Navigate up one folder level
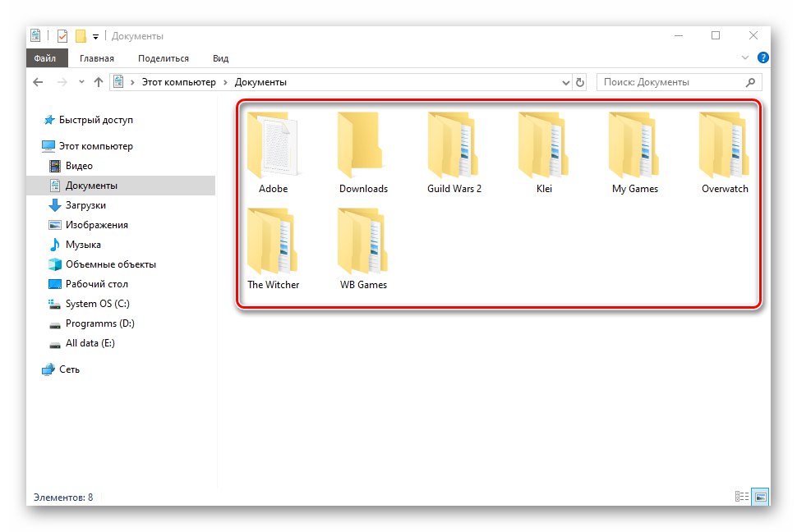 98,81
